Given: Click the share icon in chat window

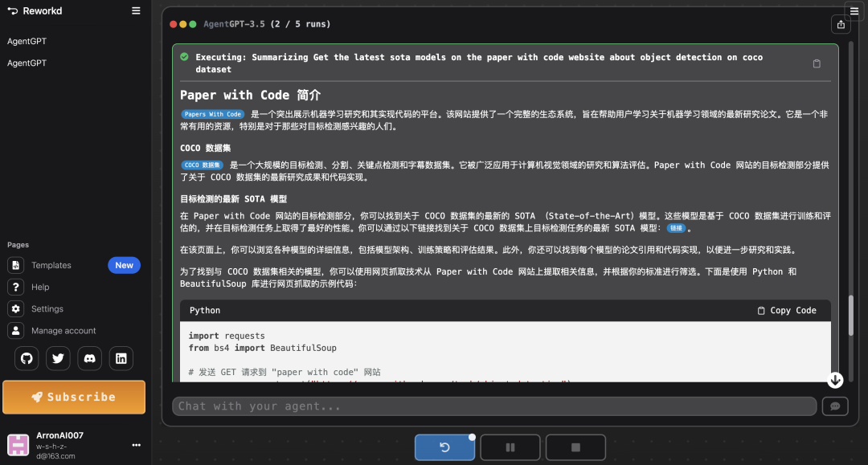Looking at the screenshot, I should (841, 24).
